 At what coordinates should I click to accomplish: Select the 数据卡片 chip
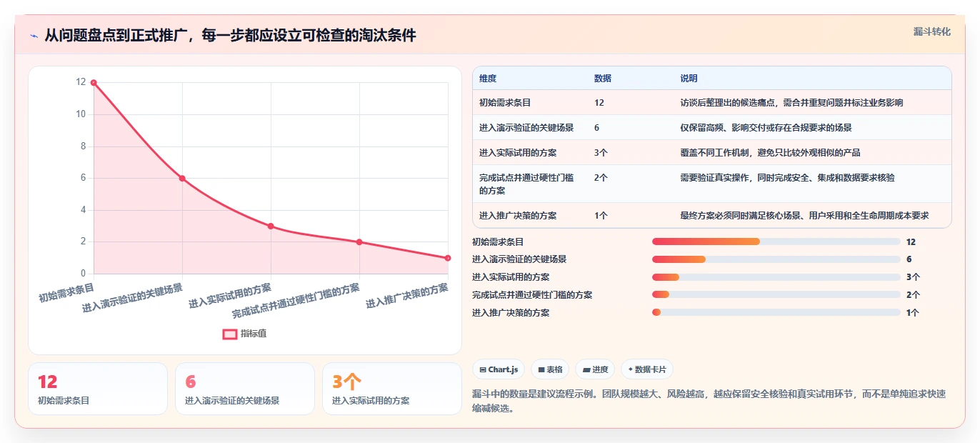point(647,369)
